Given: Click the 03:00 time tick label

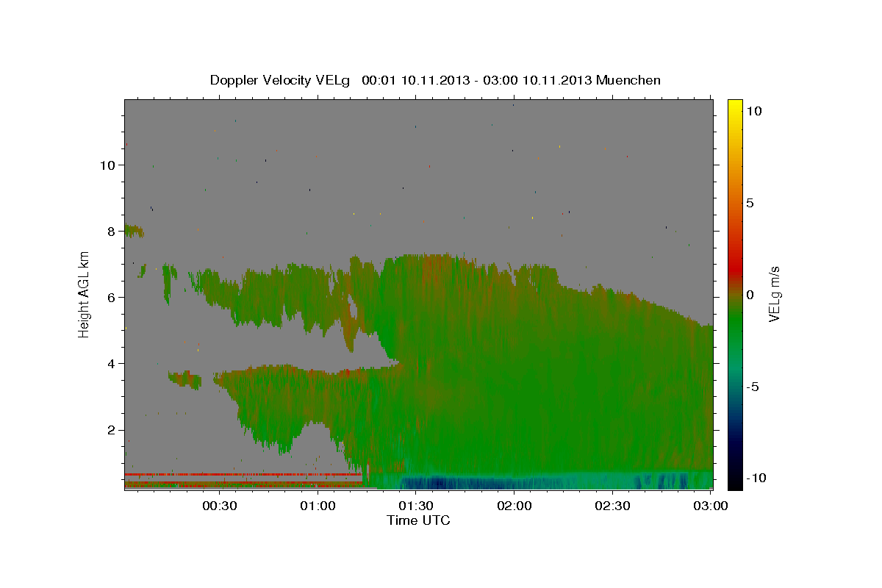Looking at the screenshot, I should click(x=711, y=506).
